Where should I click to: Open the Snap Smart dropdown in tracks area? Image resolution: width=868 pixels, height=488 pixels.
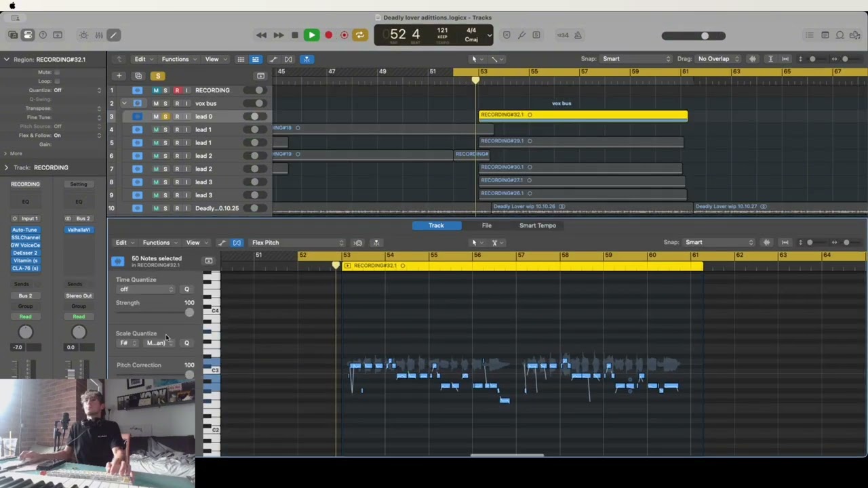pyautogui.click(x=636, y=59)
